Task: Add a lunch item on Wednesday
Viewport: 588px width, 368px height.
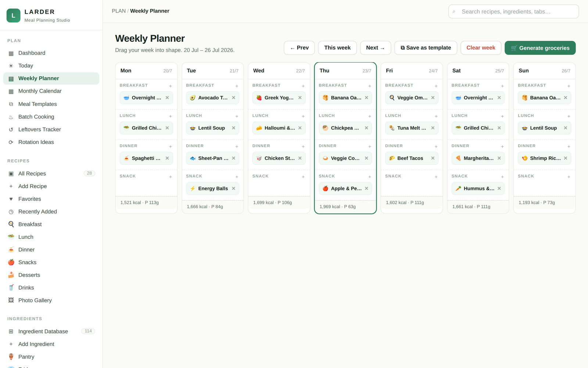Action: click(303, 116)
